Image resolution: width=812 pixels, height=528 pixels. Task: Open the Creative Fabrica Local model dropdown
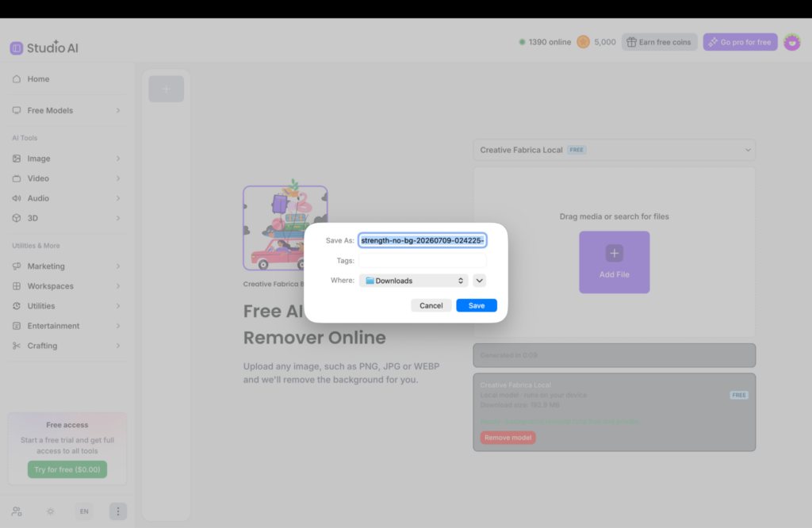(x=615, y=150)
